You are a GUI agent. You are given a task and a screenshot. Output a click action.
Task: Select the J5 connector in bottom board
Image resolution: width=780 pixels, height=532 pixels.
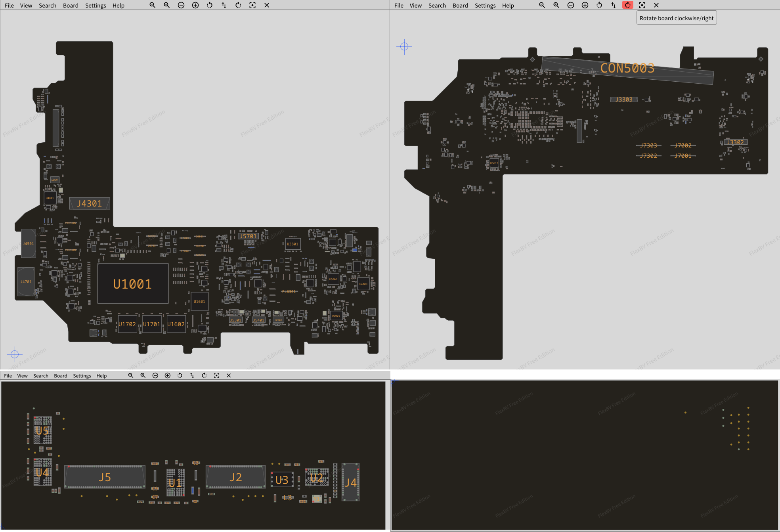(105, 477)
